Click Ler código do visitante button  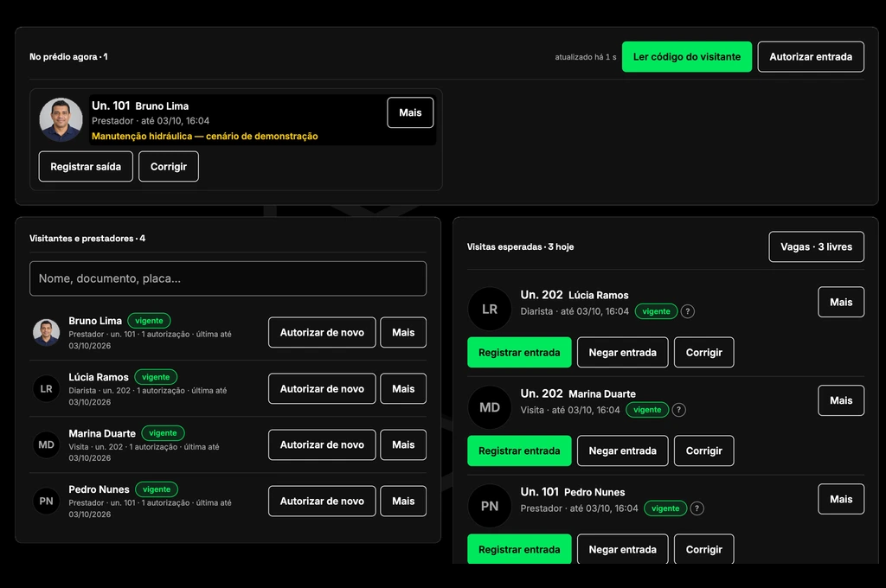coord(686,56)
